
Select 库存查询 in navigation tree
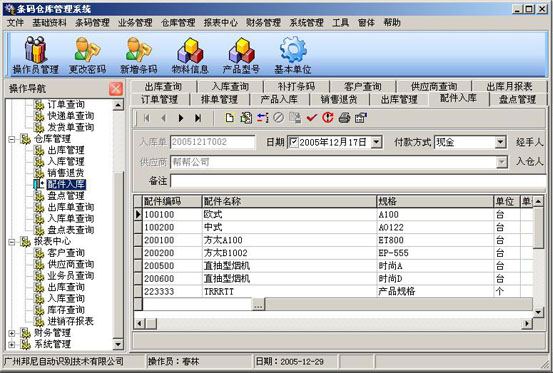pos(66,310)
